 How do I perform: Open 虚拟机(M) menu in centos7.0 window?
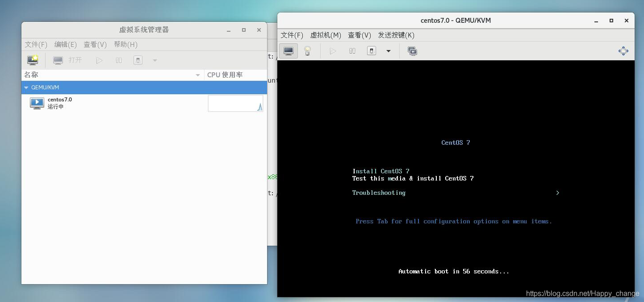tap(326, 35)
